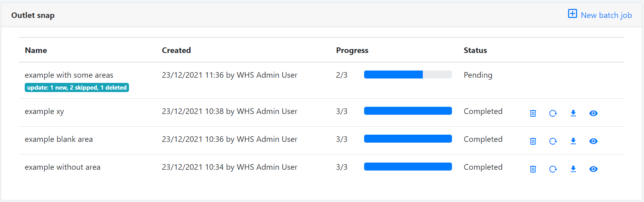644x202 pixels.
Task: Click the New batch job plus icon
Action: (572, 14)
